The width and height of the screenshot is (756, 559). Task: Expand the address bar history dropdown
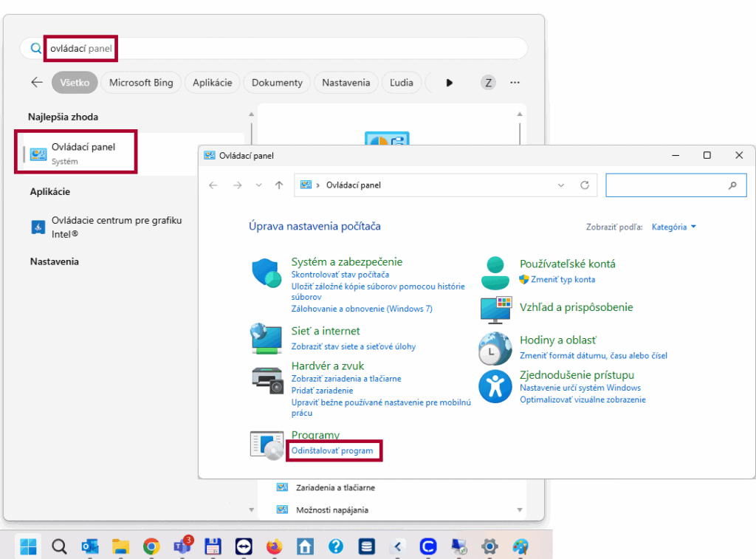(x=561, y=185)
